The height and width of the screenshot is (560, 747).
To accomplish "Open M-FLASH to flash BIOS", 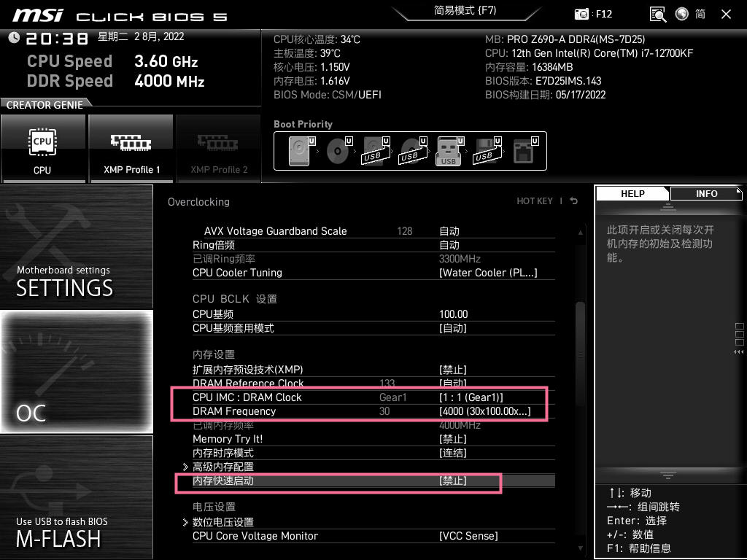I will pyautogui.click(x=77, y=497).
